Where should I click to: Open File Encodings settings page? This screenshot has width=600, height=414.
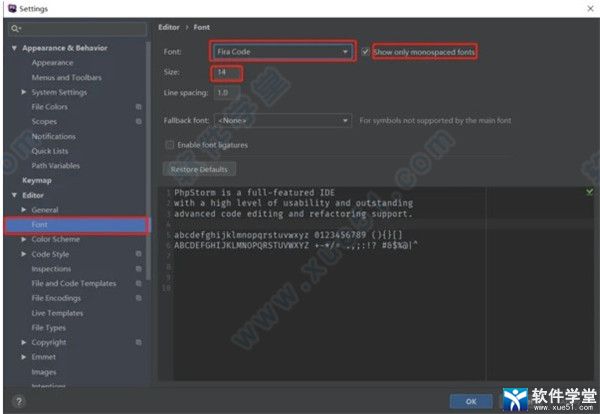[56, 298]
